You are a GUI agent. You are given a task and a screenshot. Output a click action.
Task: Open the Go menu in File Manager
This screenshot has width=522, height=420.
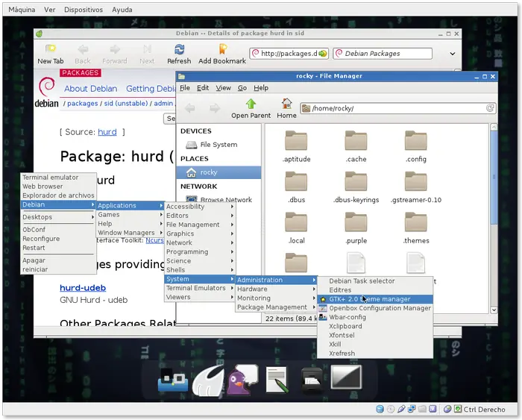tap(242, 88)
